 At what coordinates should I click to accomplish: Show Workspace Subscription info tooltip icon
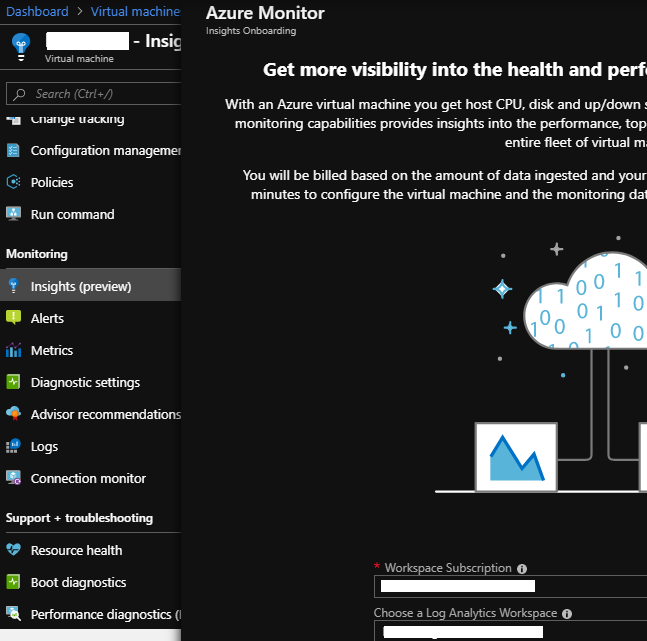point(522,569)
